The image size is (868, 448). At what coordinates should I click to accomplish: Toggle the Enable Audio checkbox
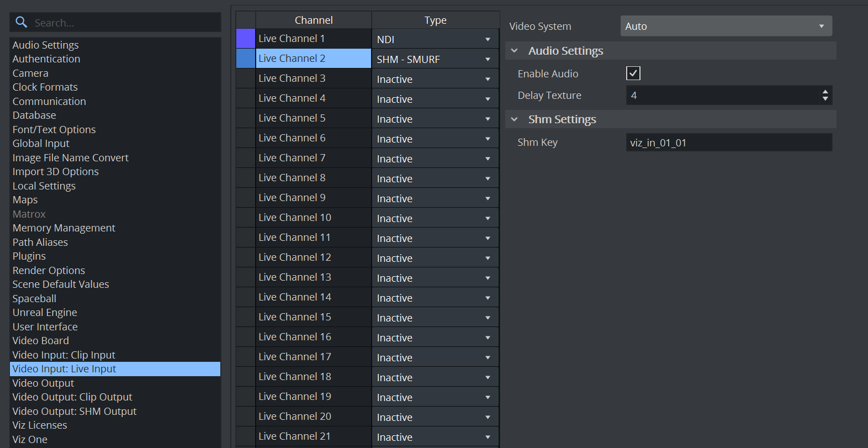tap(633, 73)
